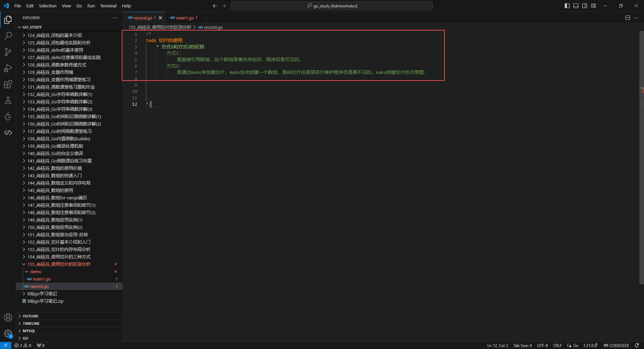
Task: Open the View menu
Action: tap(66, 6)
